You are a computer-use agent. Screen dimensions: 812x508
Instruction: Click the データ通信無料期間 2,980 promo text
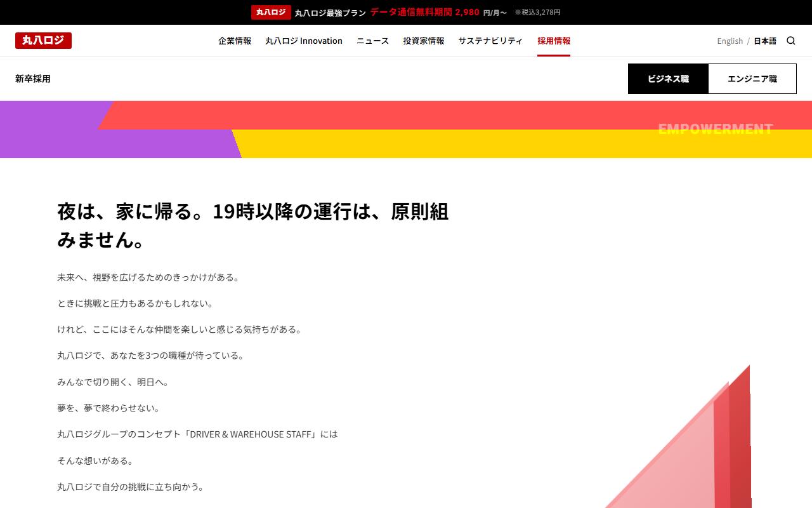click(424, 12)
